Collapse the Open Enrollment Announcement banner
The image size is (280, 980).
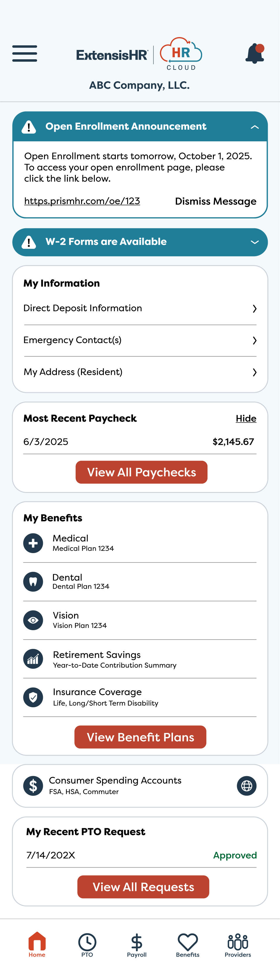coord(255,127)
